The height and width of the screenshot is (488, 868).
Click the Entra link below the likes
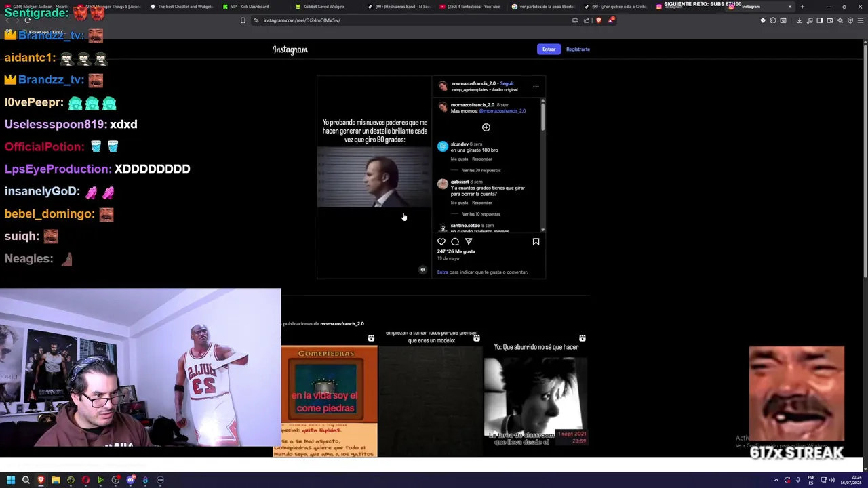442,272
